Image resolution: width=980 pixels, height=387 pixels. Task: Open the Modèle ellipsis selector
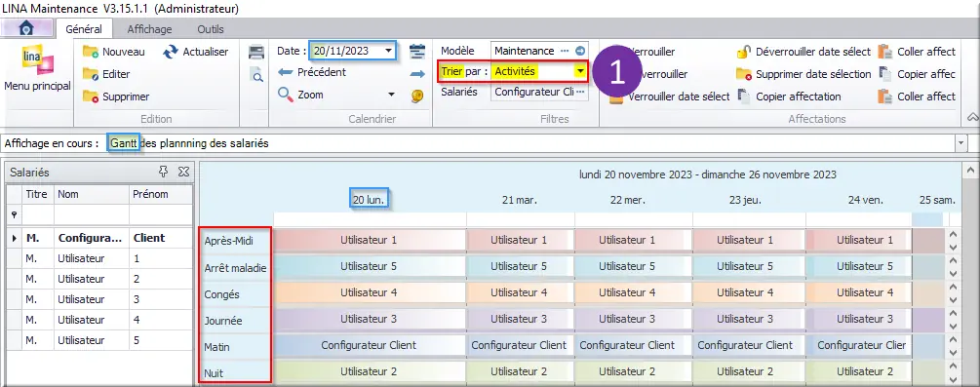click(565, 51)
